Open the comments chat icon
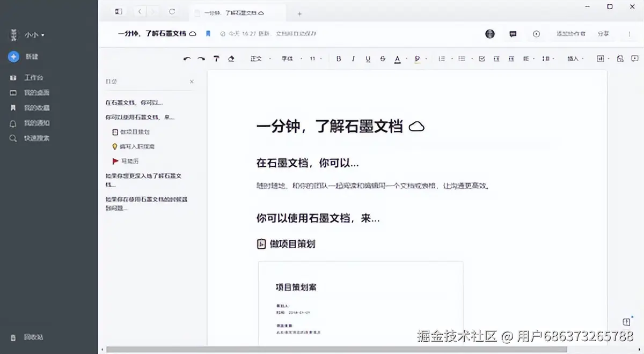The height and width of the screenshot is (354, 644). pyautogui.click(x=513, y=34)
